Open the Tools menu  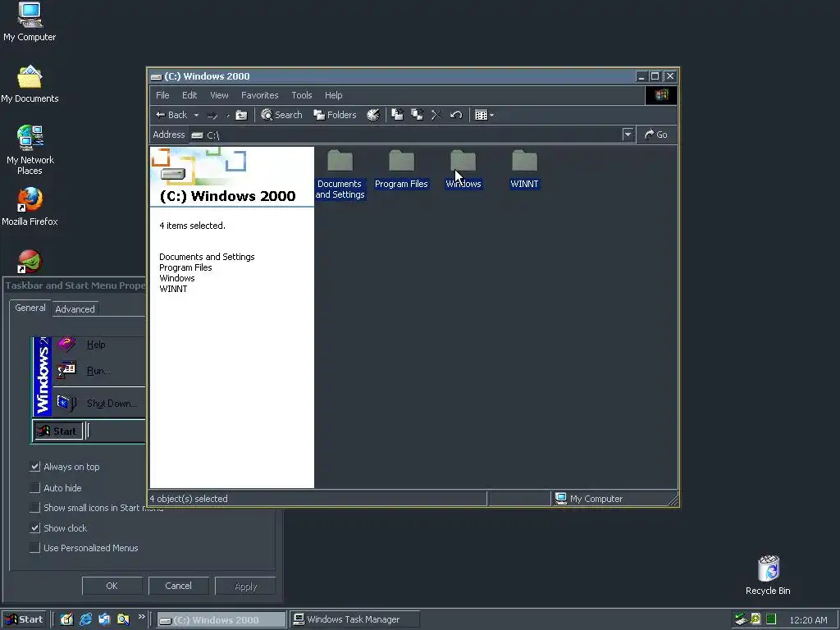302,95
